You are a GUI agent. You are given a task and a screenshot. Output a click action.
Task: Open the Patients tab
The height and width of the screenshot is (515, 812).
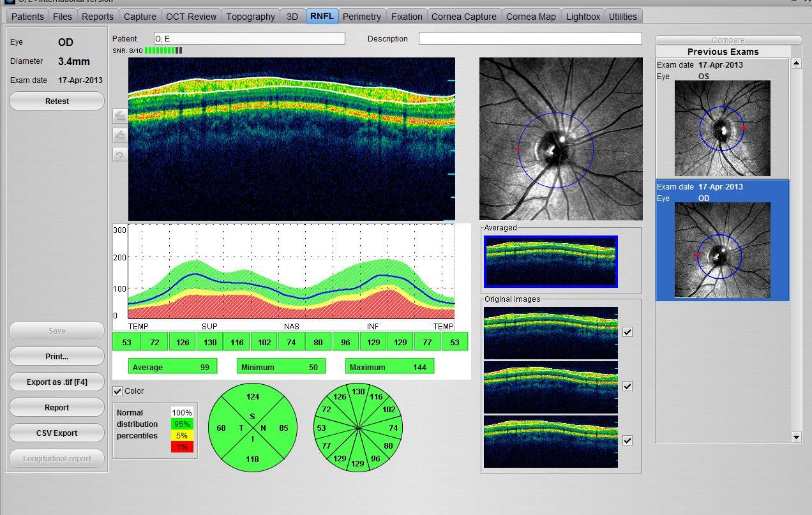(27, 17)
